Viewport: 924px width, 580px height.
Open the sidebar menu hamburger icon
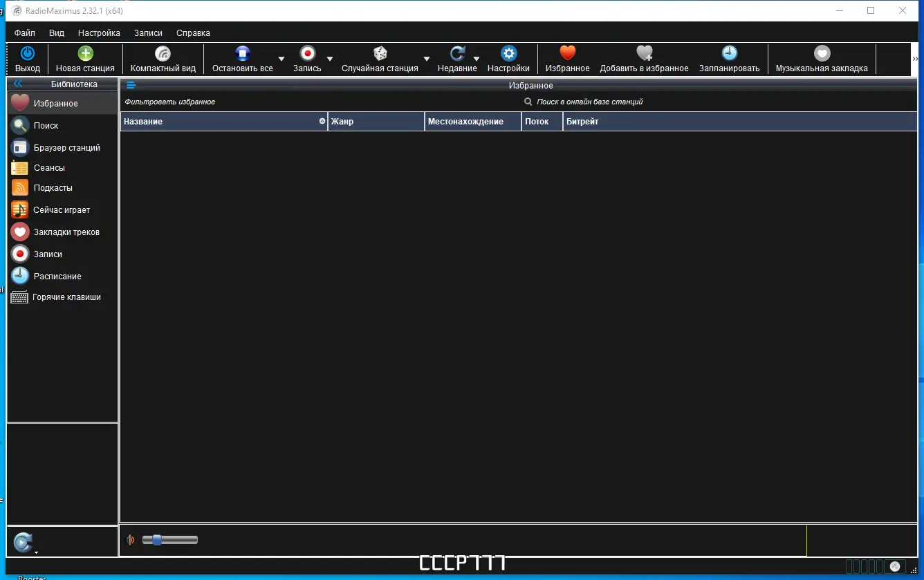click(x=131, y=85)
